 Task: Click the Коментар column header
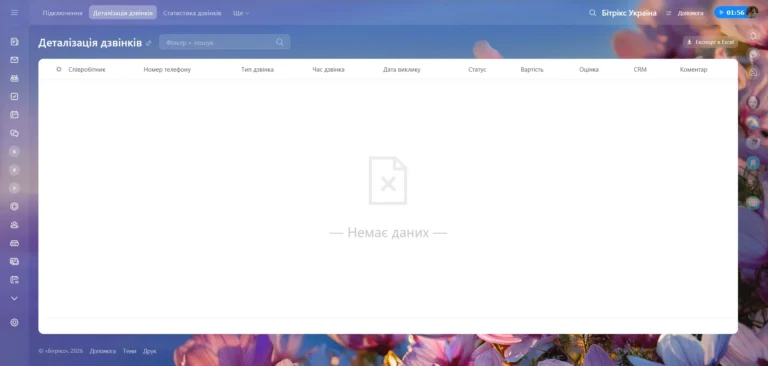click(x=694, y=70)
